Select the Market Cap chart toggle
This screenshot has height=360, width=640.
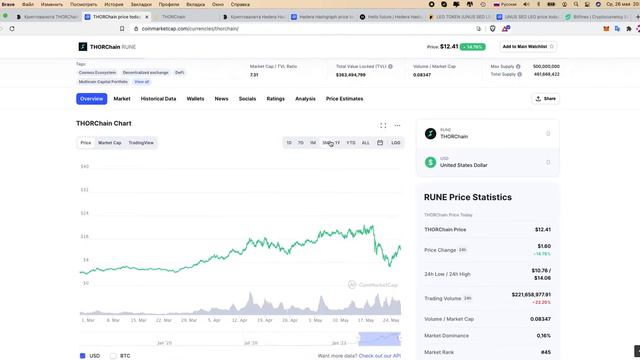tap(109, 142)
